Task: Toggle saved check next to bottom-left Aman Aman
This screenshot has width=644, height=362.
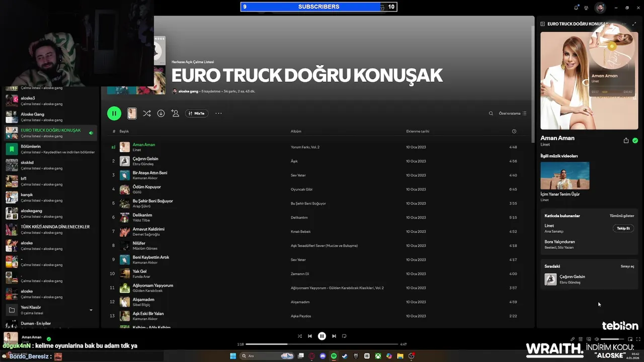Action: click(49, 339)
